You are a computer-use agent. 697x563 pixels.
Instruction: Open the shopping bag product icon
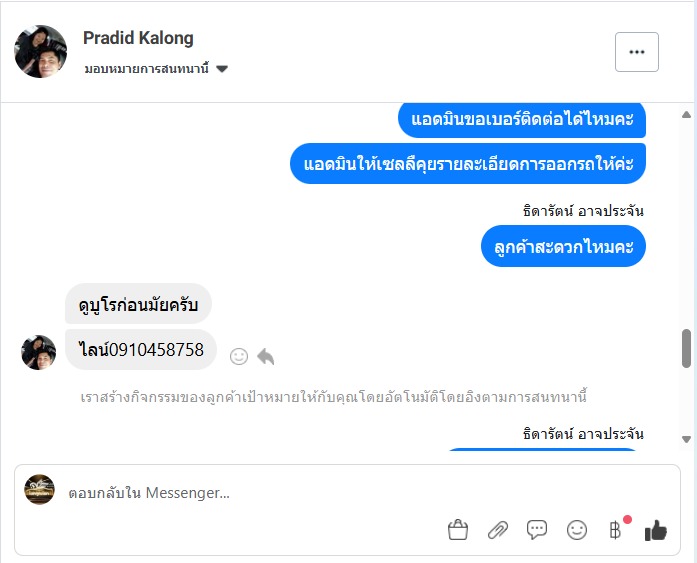click(x=458, y=530)
